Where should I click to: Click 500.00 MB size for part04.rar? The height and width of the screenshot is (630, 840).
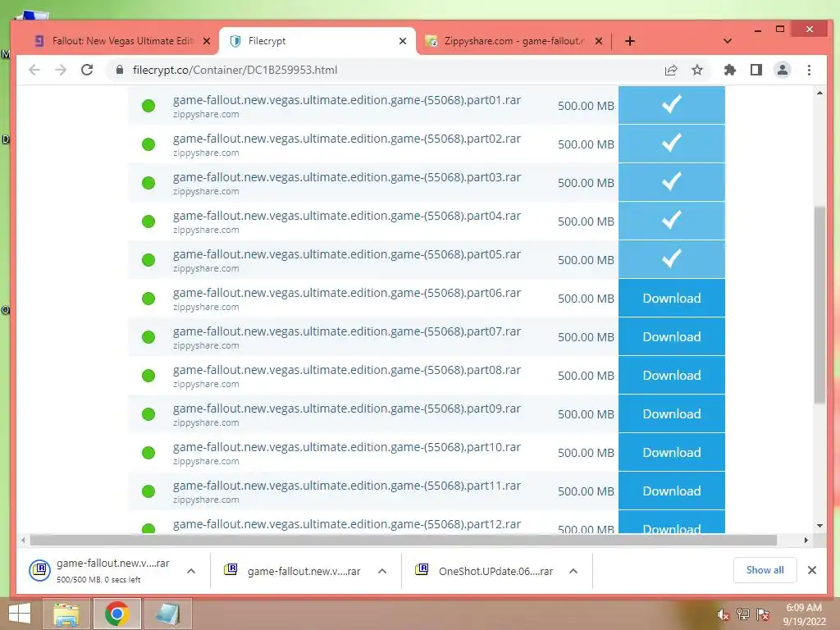click(586, 221)
